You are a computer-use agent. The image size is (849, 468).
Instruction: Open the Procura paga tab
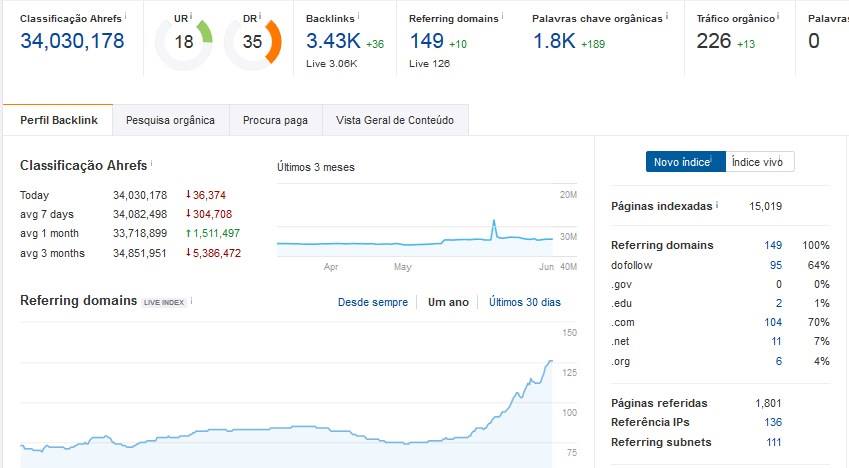click(275, 120)
